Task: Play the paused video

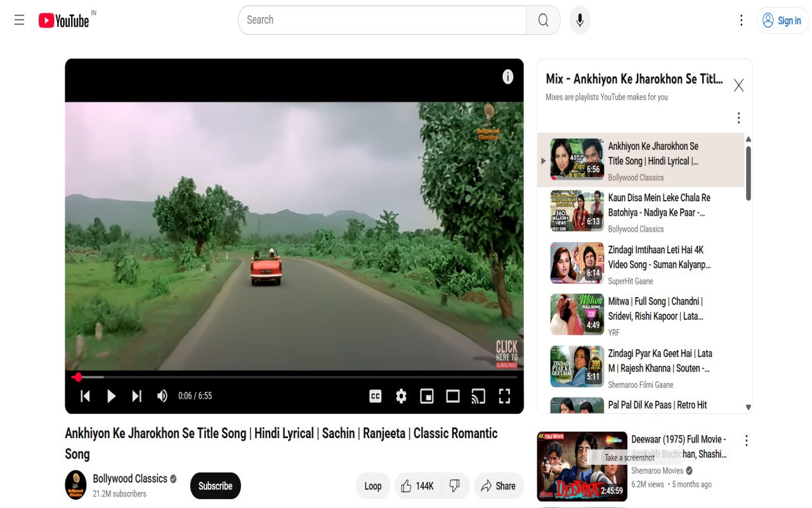Action: coord(111,396)
